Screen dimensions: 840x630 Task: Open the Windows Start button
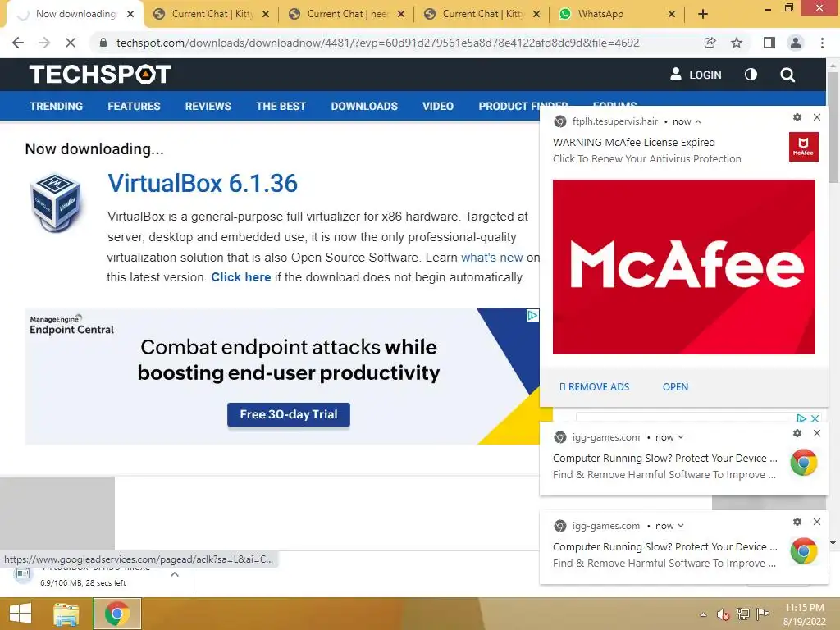pyautogui.click(x=21, y=614)
